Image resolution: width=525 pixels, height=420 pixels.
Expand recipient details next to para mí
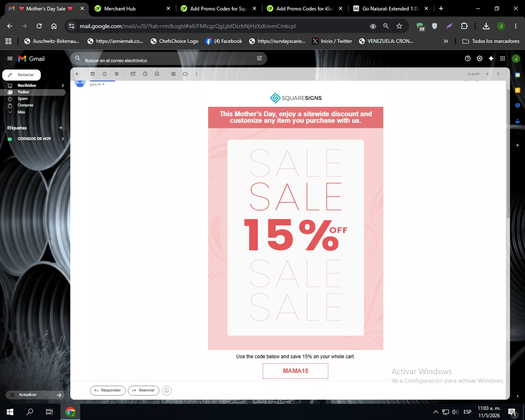[x=104, y=84]
